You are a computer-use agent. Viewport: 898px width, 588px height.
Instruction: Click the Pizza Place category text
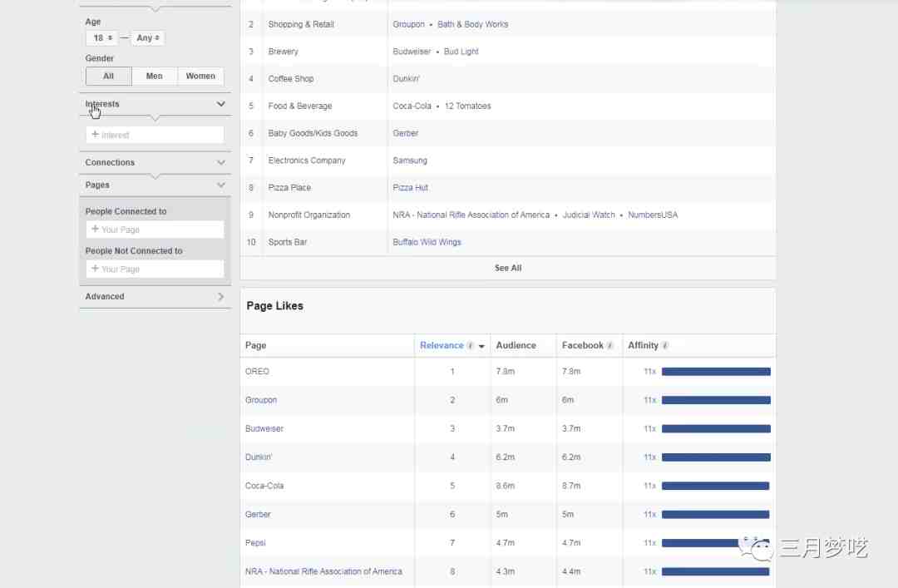point(289,187)
